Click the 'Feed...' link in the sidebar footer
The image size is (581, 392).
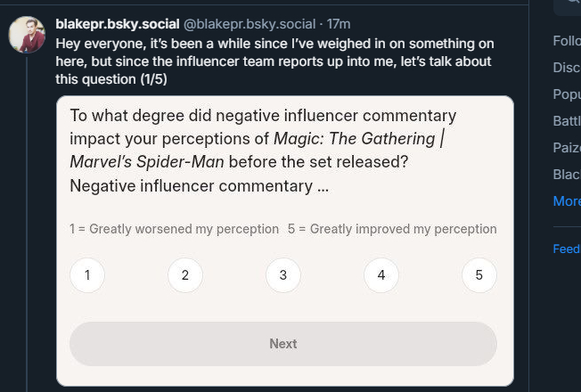tap(567, 249)
